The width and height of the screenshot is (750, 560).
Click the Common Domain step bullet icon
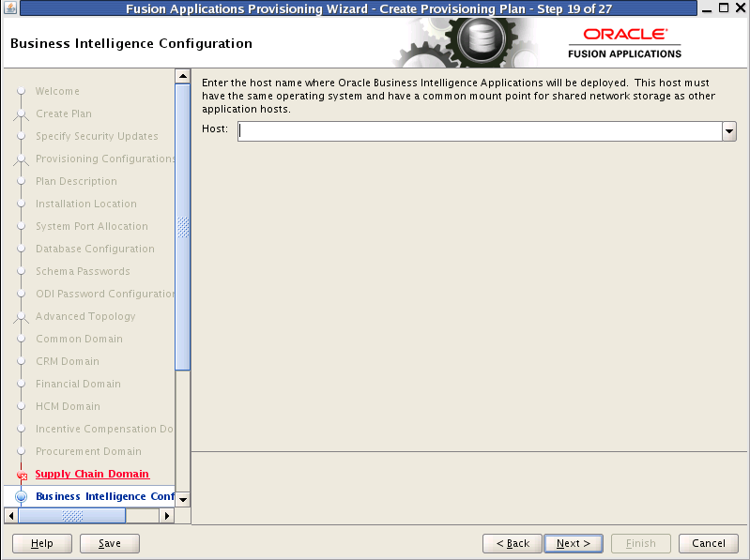point(21,339)
